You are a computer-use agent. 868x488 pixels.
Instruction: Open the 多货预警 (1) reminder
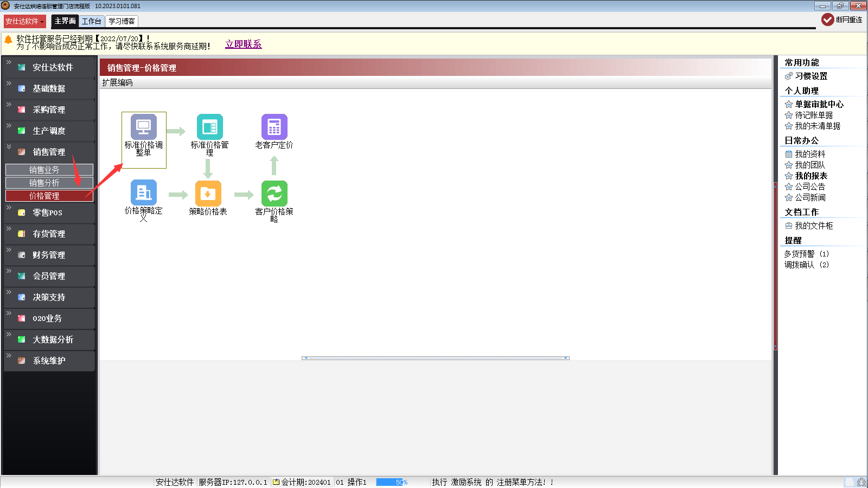[806, 254]
